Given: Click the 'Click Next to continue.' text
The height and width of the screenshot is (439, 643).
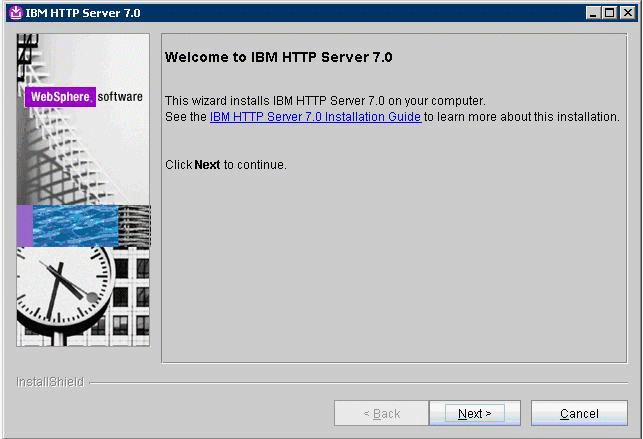Looking at the screenshot, I should tap(226, 165).
